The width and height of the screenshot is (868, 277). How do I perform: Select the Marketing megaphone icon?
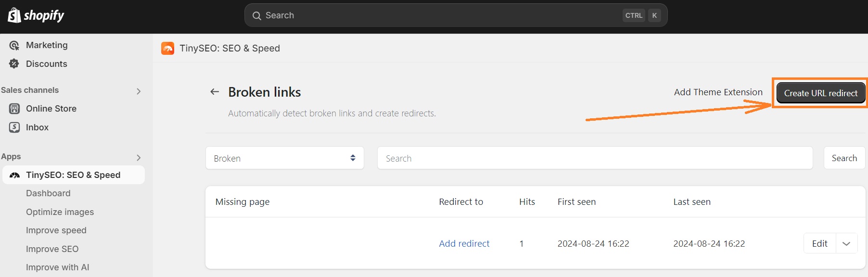coord(14,45)
